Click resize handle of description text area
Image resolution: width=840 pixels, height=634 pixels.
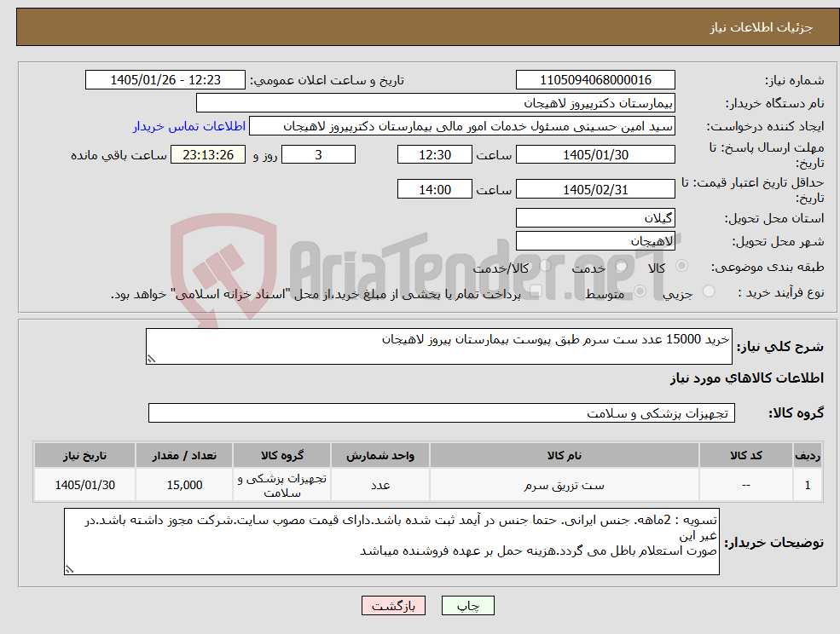(x=151, y=360)
